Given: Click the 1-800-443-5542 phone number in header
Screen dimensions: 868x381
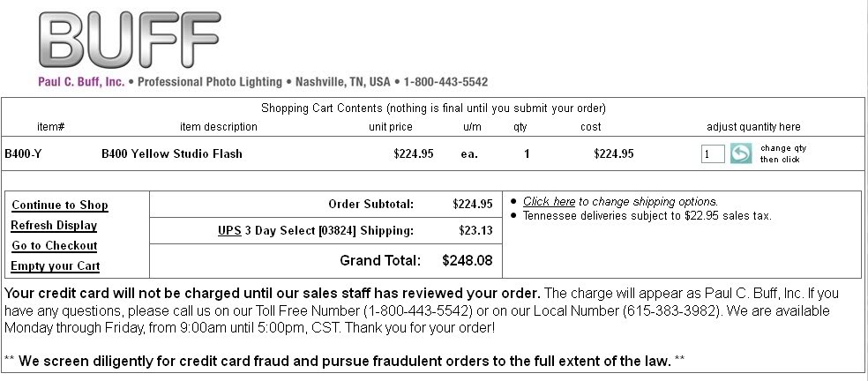Looking at the screenshot, I should (445, 82).
